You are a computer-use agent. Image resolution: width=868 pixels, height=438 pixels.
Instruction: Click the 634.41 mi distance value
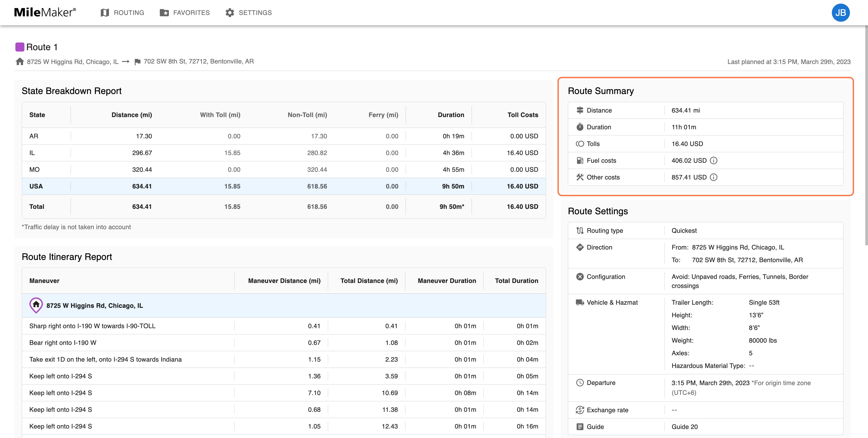pyautogui.click(x=685, y=110)
